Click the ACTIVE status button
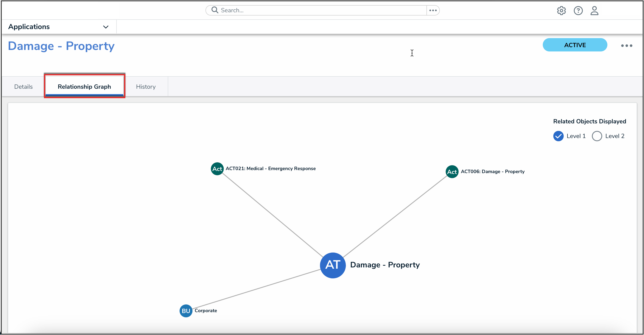 [575, 45]
